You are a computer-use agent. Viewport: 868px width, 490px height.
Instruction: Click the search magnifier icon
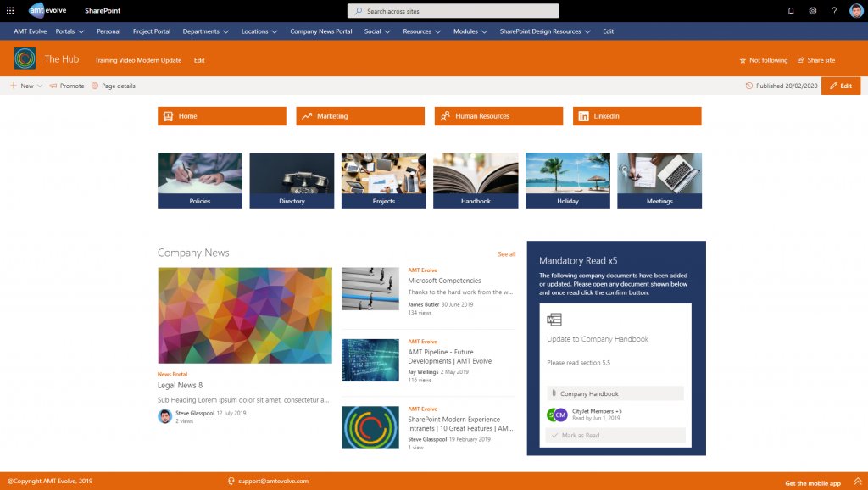tap(359, 11)
